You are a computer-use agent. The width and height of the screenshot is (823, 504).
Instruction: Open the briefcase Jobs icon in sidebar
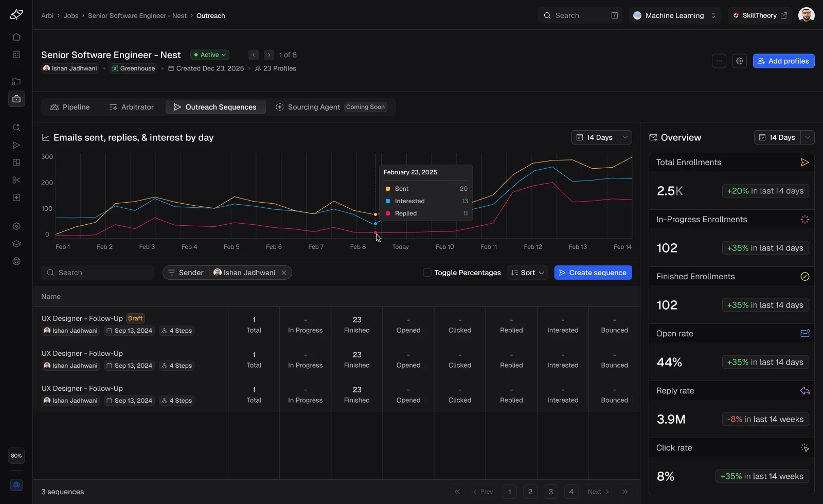coord(16,99)
